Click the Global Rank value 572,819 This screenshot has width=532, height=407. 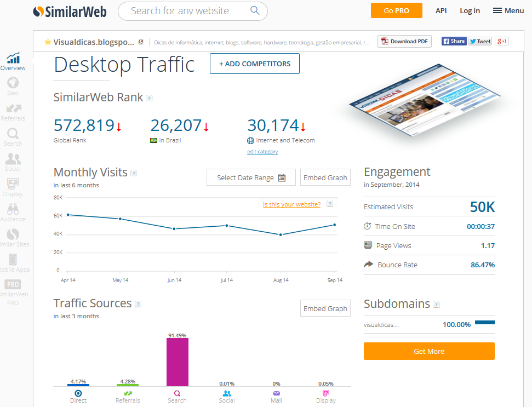pos(84,125)
